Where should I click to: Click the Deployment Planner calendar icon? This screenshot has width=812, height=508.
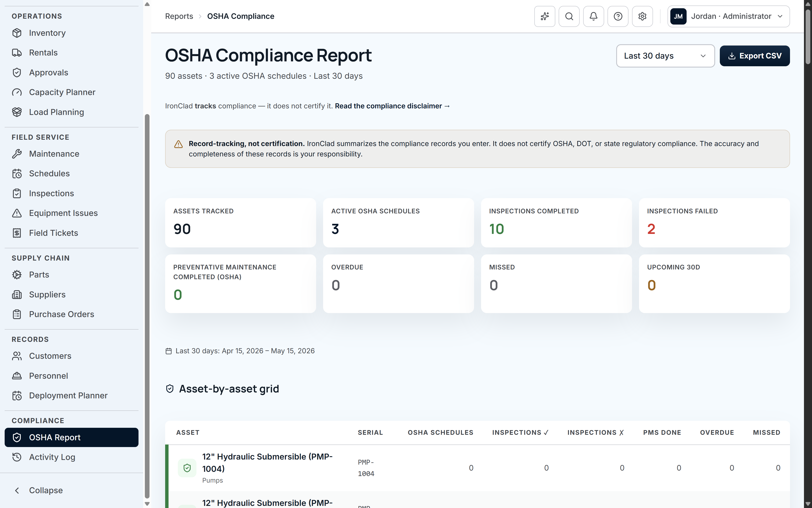pyautogui.click(x=17, y=395)
